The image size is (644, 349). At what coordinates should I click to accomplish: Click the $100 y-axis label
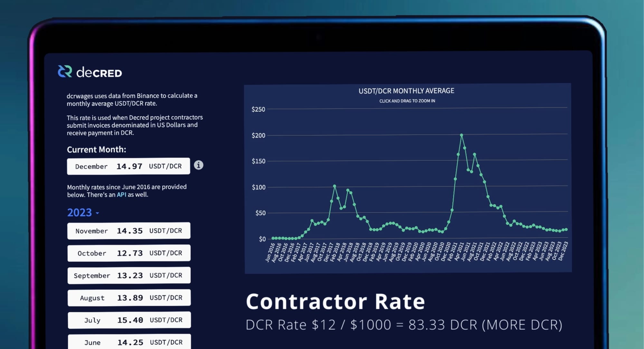(x=259, y=187)
